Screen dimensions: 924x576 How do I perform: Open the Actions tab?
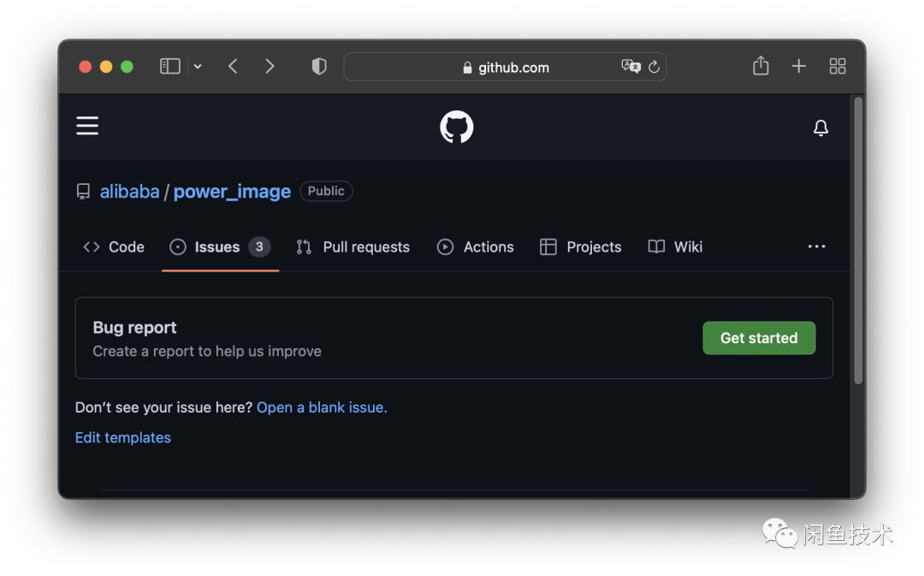[476, 247]
